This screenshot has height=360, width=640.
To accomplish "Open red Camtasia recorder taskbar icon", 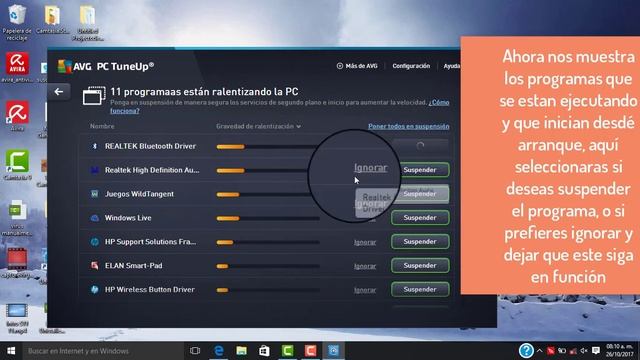I will tap(310, 351).
